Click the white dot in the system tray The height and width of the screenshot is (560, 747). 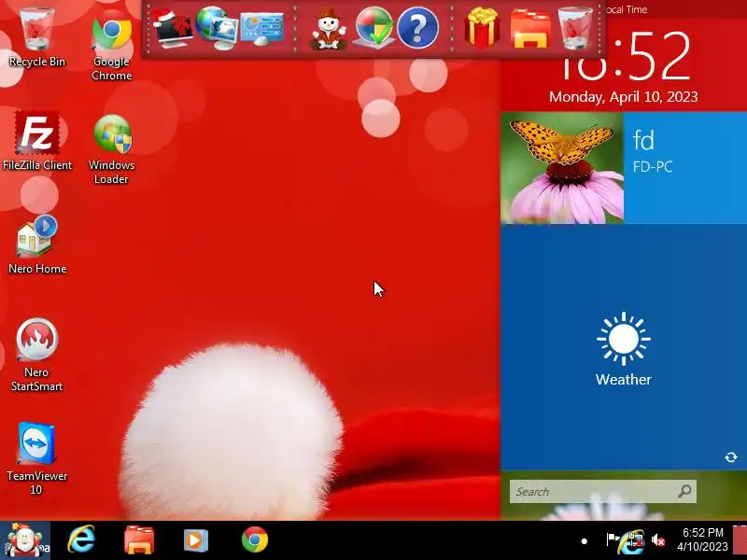[585, 541]
